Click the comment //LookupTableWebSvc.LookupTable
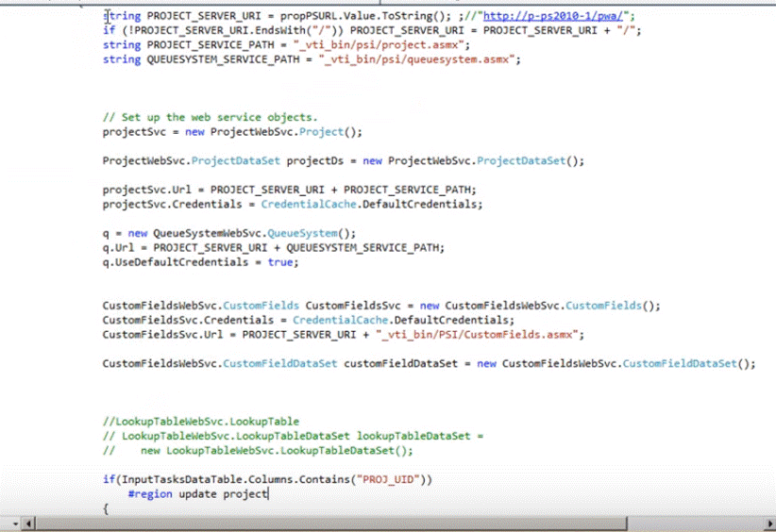776x532 pixels. click(201, 422)
